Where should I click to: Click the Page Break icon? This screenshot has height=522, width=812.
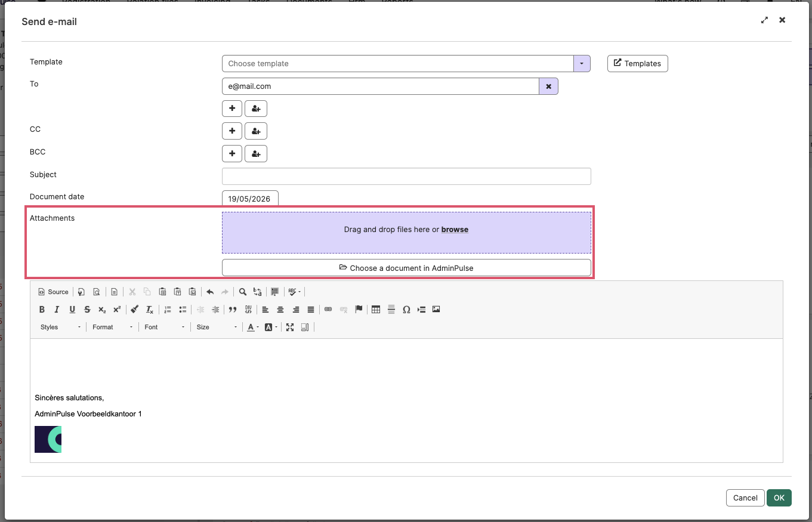click(421, 310)
